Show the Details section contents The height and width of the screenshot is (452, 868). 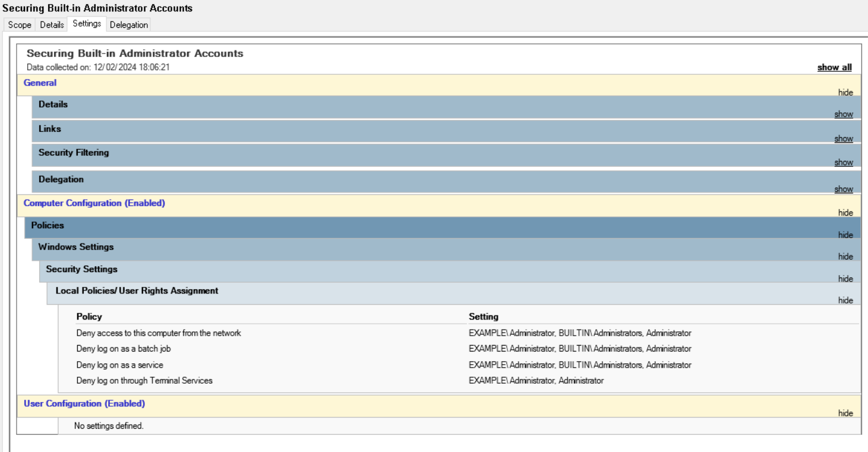pos(843,115)
